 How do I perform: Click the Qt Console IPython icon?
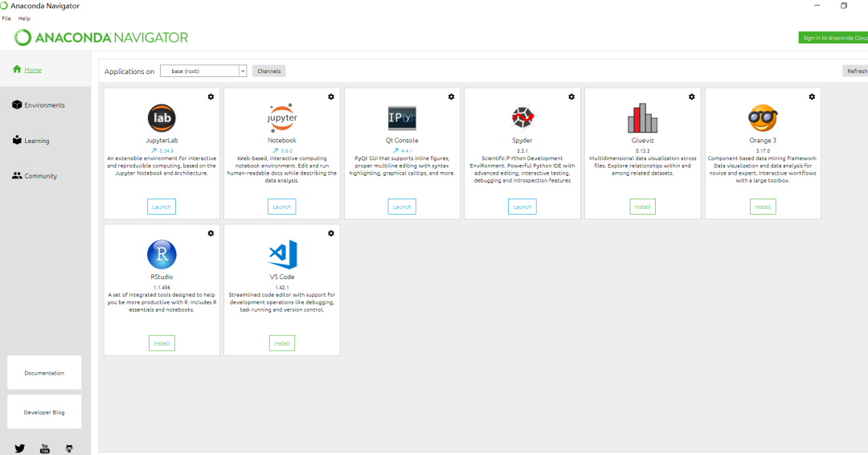[x=402, y=118]
